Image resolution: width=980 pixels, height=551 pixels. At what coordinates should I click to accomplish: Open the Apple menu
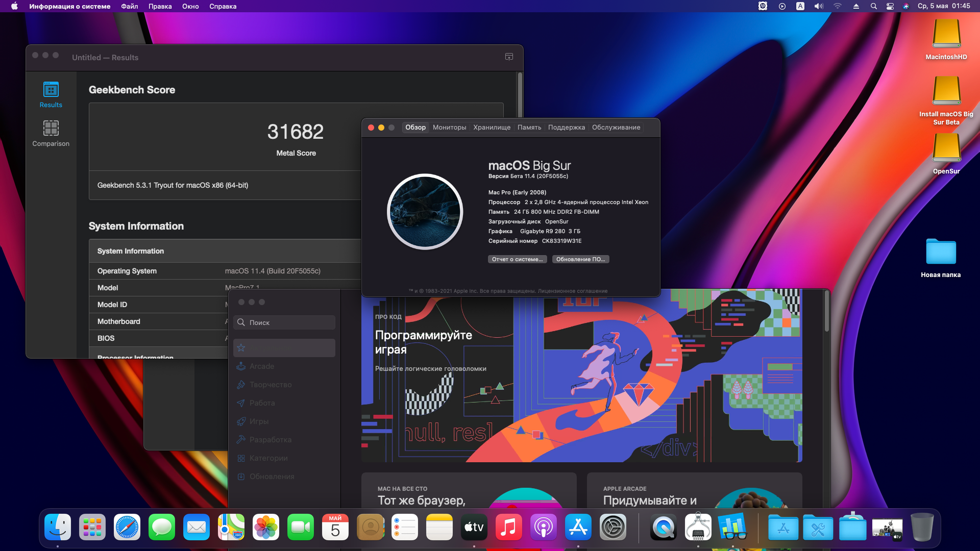coord(14,6)
